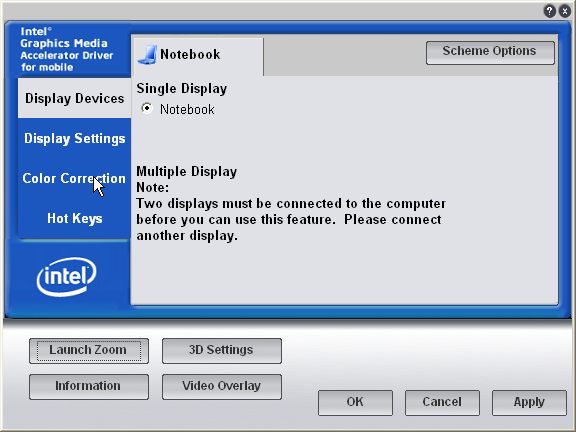
Task: Show the Hot Keys section
Action: tap(75, 219)
